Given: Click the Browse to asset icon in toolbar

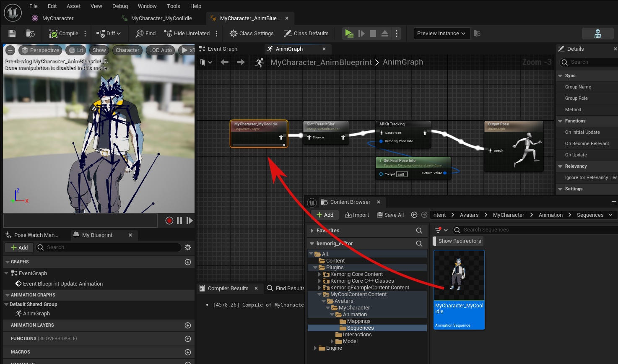Looking at the screenshot, I should click(30, 34).
